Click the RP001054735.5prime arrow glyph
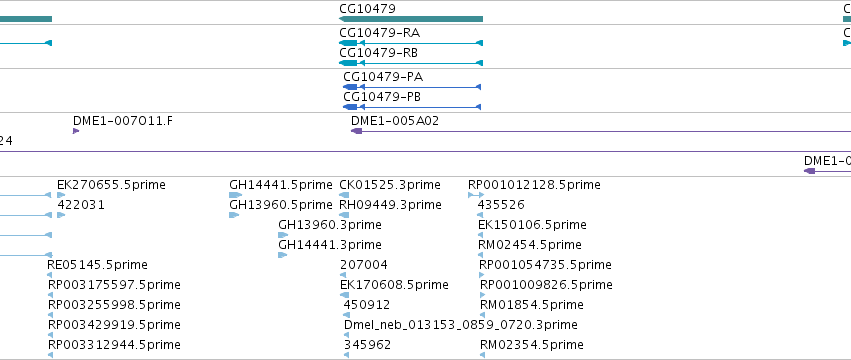The image size is (851, 360). click(x=482, y=275)
